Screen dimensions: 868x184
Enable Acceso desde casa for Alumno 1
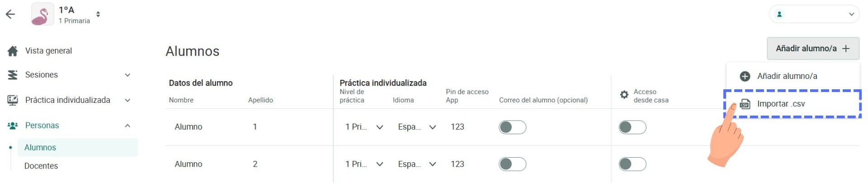pyautogui.click(x=632, y=127)
